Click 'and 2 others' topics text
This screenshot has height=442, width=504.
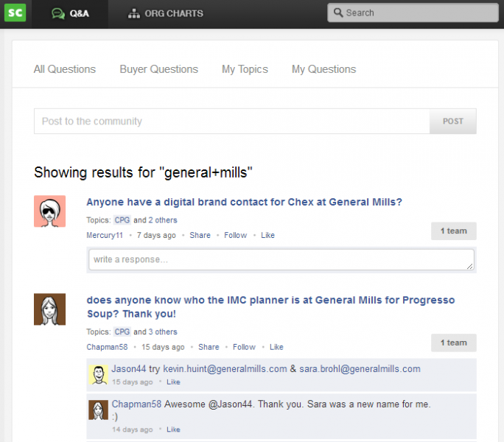155,220
